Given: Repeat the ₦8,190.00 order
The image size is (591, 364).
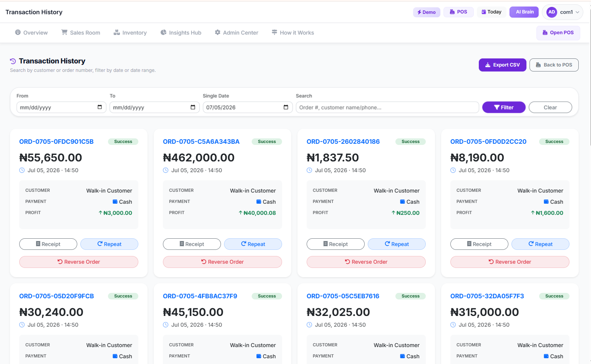Looking at the screenshot, I should tap(540, 244).
